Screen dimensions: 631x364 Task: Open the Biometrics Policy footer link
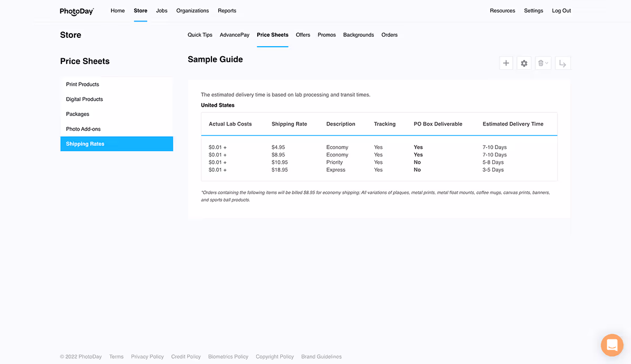pos(228,357)
